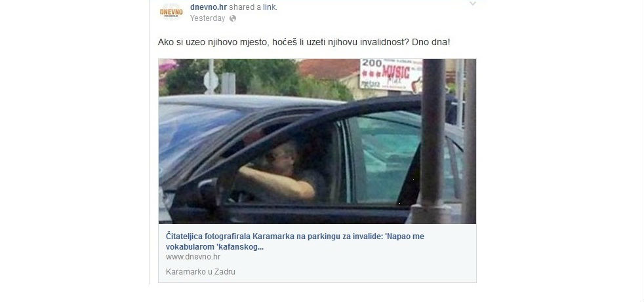Viewport: 644px width, 302px height.
Task: Open the dnevno.hr page name link
Action: click(209, 7)
